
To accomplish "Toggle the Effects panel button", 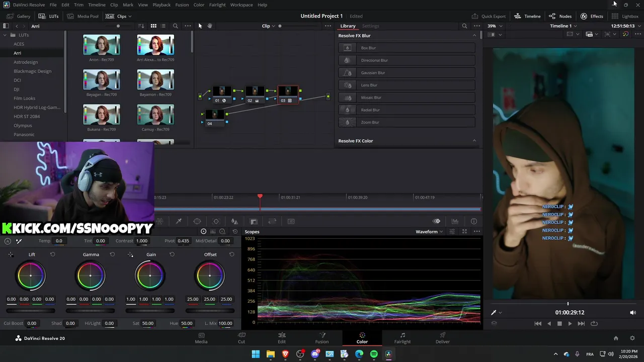I will (592, 16).
